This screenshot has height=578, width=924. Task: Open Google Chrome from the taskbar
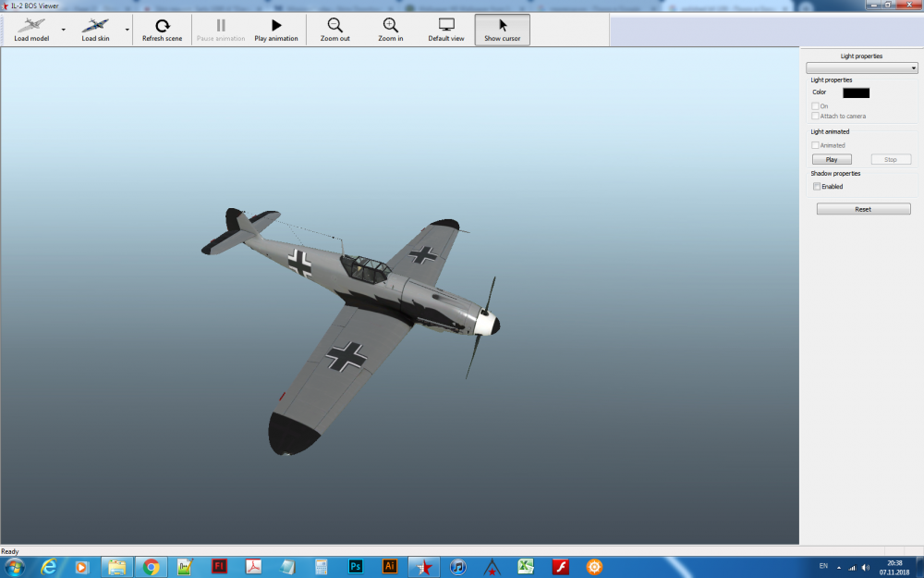(x=152, y=567)
